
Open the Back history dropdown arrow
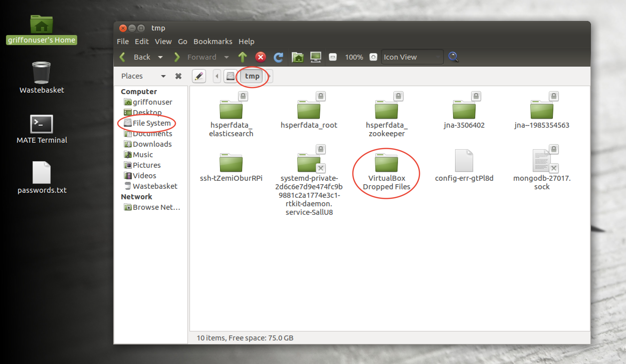click(160, 57)
